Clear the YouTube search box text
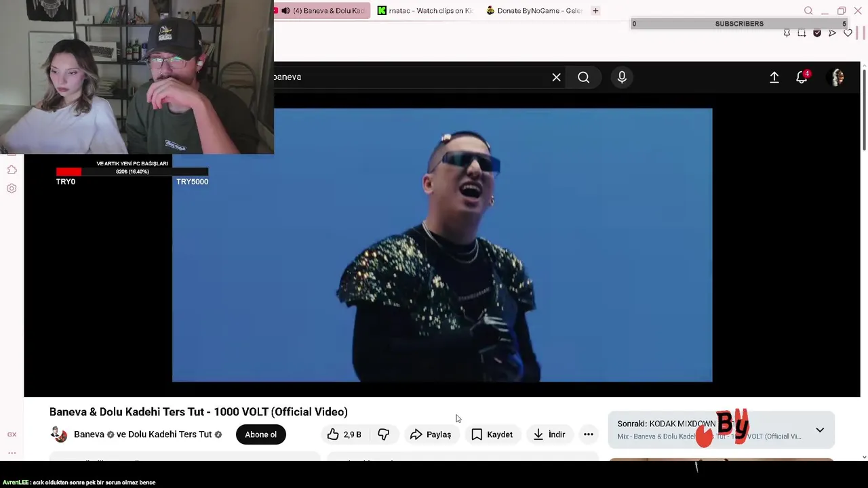 pyautogui.click(x=556, y=77)
